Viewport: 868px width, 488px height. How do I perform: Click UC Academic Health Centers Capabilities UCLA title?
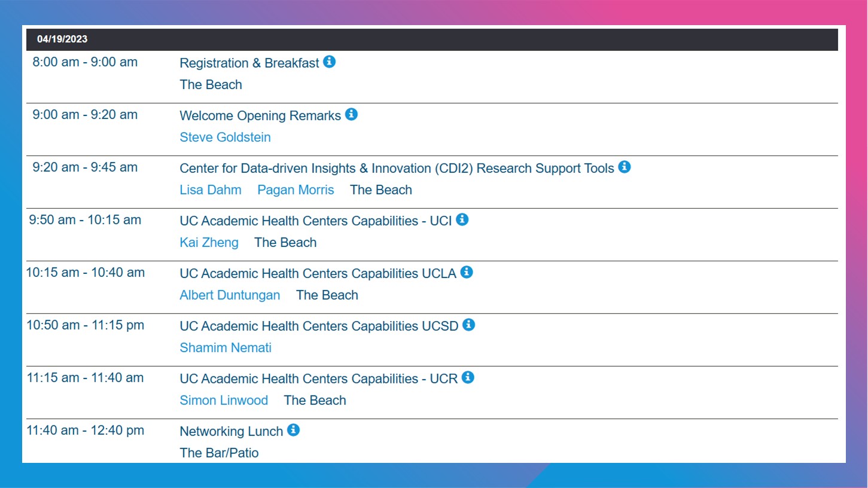(318, 274)
